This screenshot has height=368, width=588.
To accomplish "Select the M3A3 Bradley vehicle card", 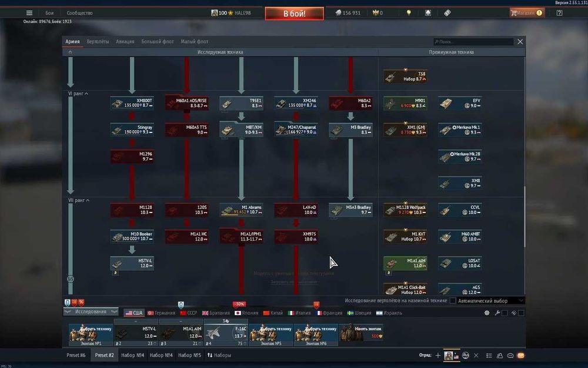I will 350,210.
